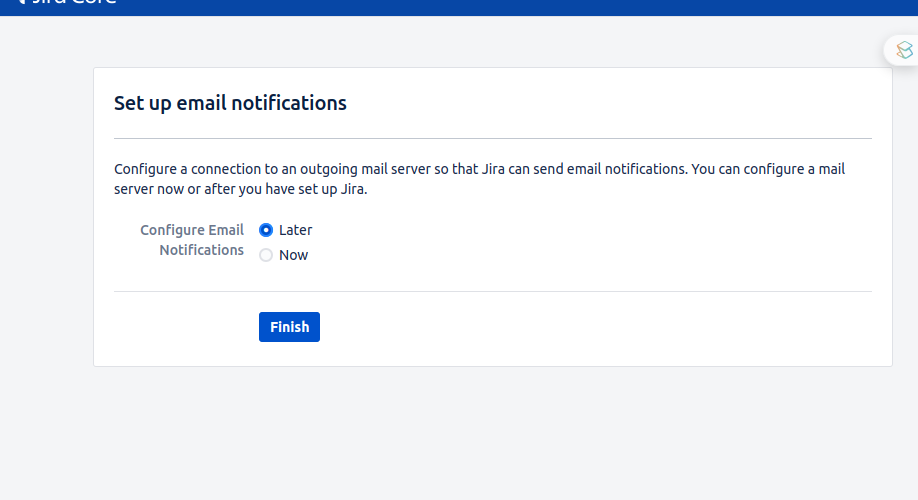Select the Later radio button

tap(266, 230)
